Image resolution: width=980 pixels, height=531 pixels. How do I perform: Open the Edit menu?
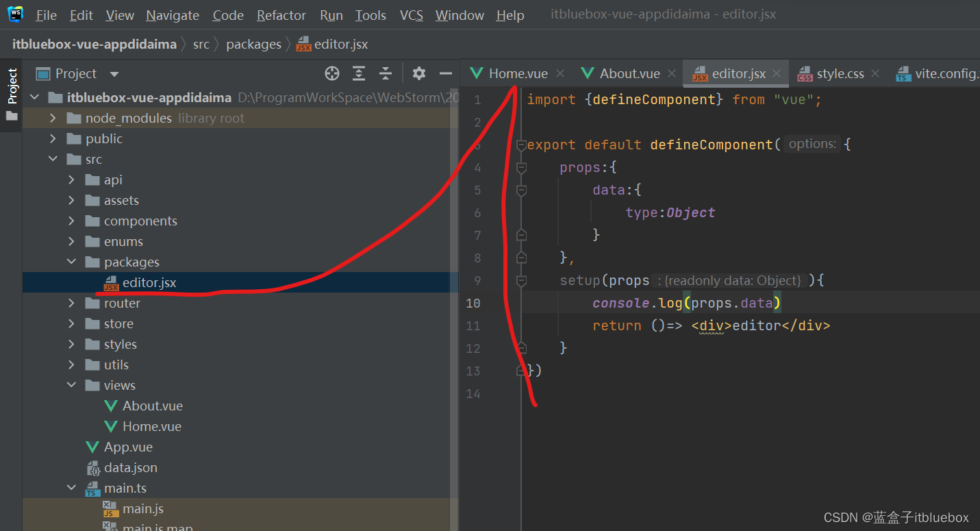[81, 15]
